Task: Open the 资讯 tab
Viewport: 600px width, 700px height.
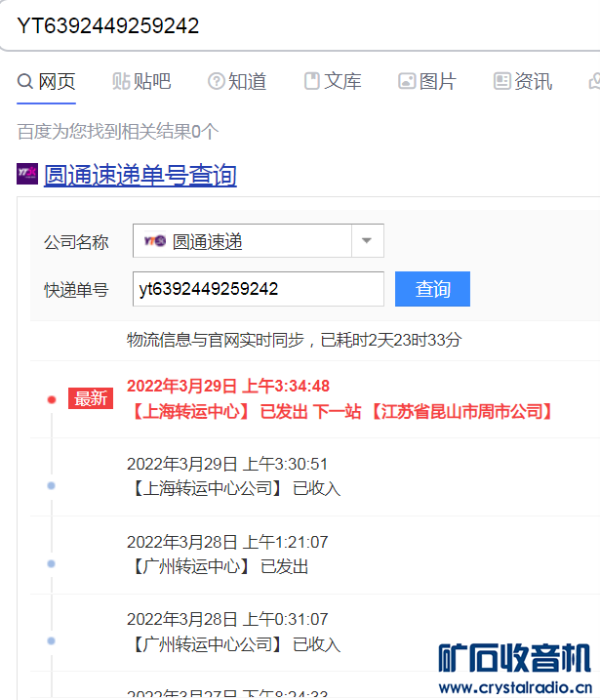Action: pyautogui.click(x=523, y=82)
